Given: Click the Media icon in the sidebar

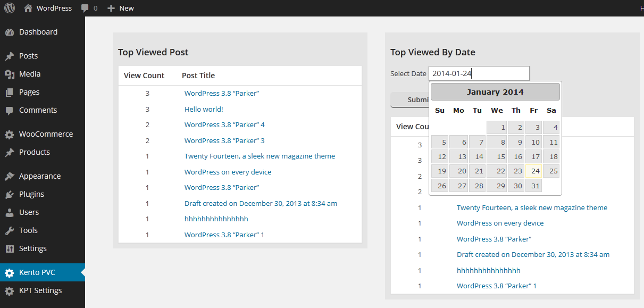Looking at the screenshot, I should (10, 74).
